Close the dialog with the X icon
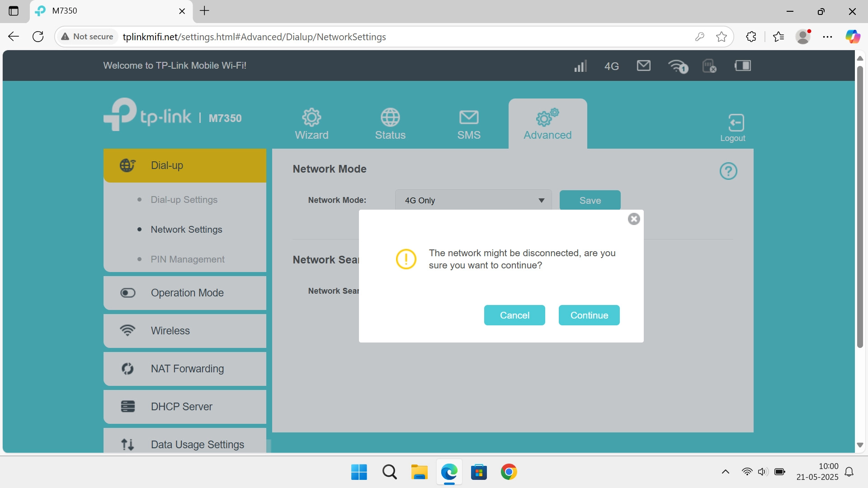868x488 pixels. [633, 219]
